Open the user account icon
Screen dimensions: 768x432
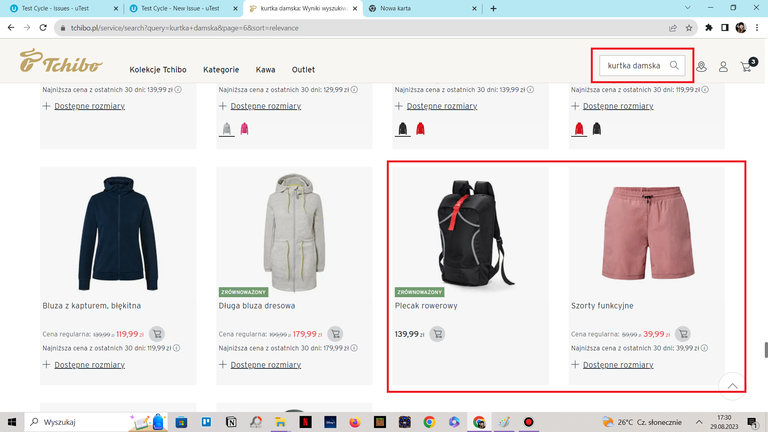(723, 67)
